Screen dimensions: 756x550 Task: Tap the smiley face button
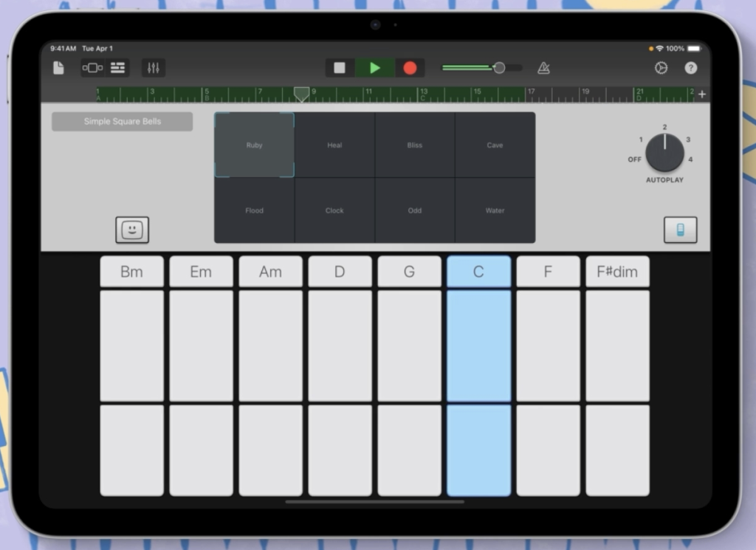click(x=132, y=230)
